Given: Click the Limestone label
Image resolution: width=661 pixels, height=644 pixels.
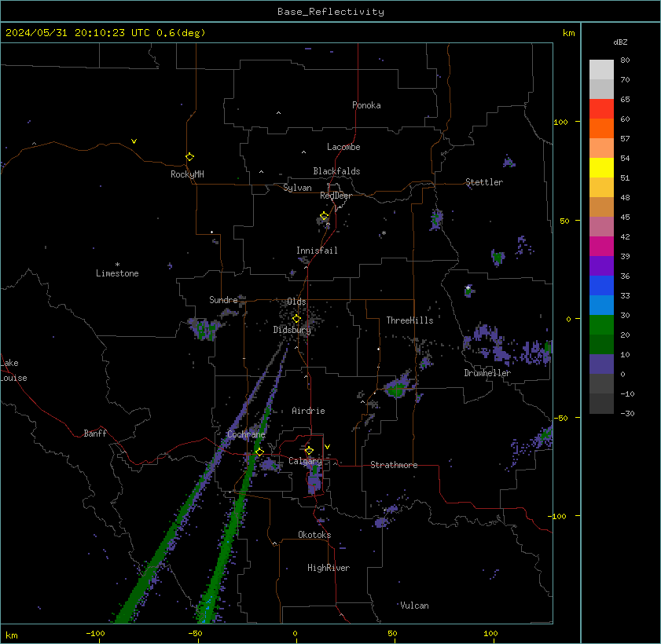Looking at the screenshot, I should tap(117, 273).
